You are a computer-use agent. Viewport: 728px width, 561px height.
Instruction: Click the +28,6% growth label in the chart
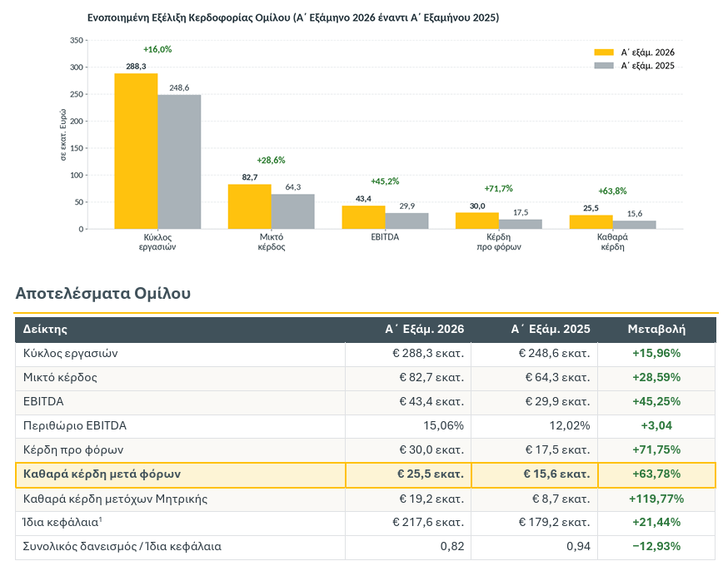[x=272, y=160]
